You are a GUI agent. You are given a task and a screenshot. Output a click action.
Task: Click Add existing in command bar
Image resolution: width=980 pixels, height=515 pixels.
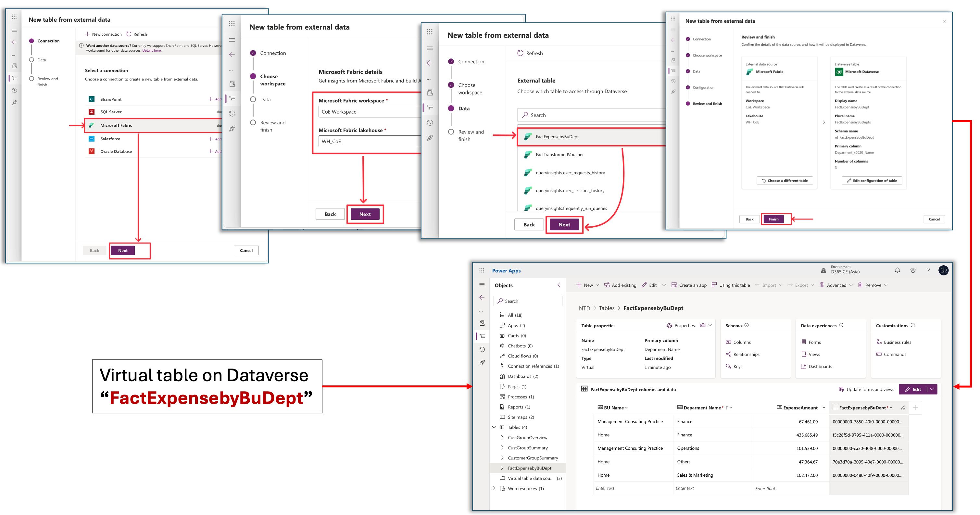coord(620,285)
